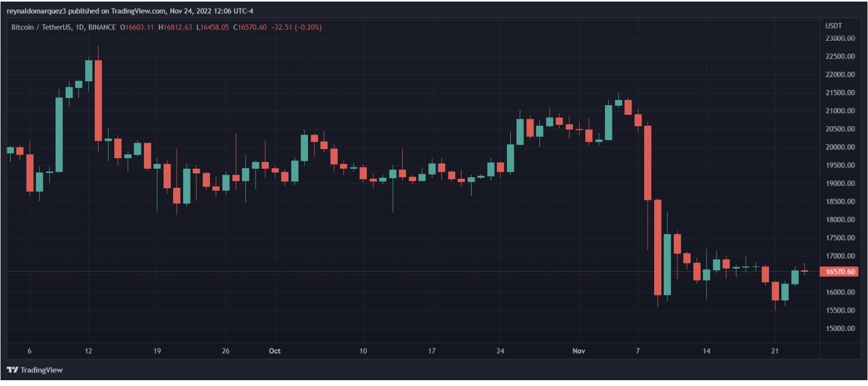Click date label 14 on the time axis
Viewport: 868px width, 386px height.
[707, 351]
